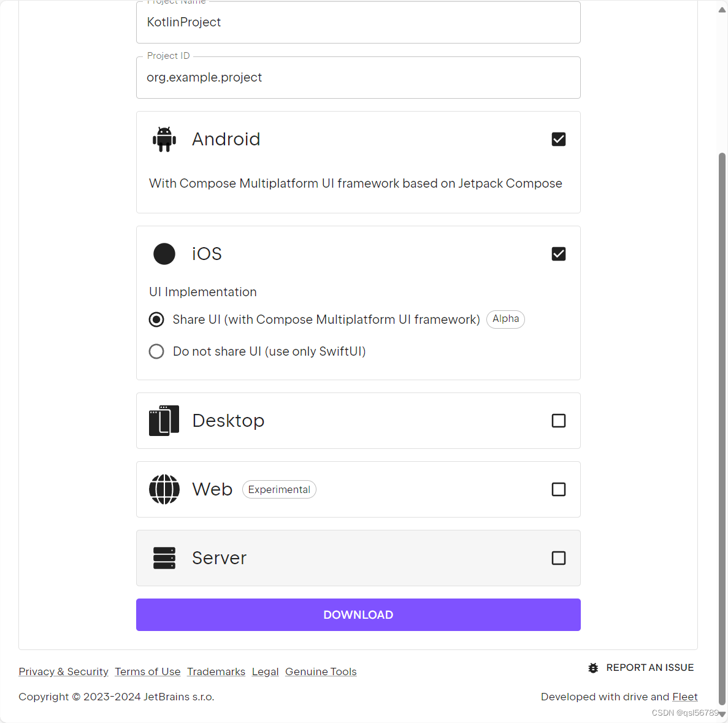
Task: Click the bug icon near Report an Issue
Action: [x=592, y=667]
